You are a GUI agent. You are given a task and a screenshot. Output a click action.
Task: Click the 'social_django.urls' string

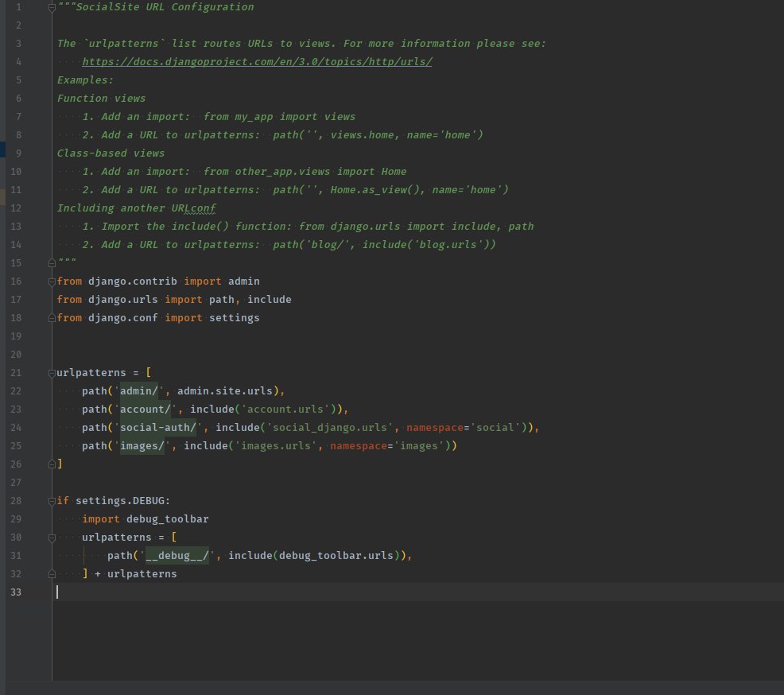click(330, 428)
